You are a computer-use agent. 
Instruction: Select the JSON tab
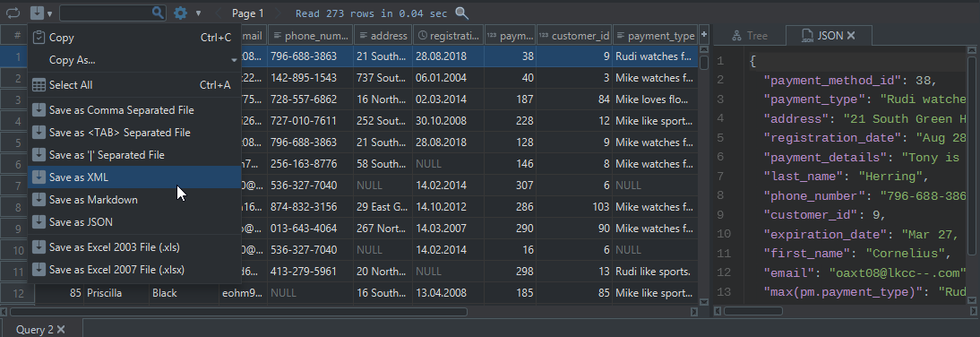(829, 36)
